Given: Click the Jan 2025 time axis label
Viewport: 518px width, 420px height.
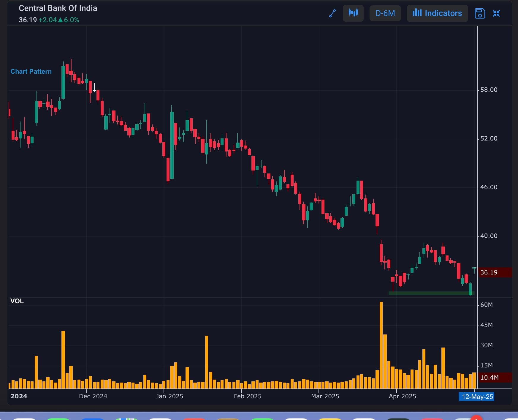Looking at the screenshot, I should point(170,396).
